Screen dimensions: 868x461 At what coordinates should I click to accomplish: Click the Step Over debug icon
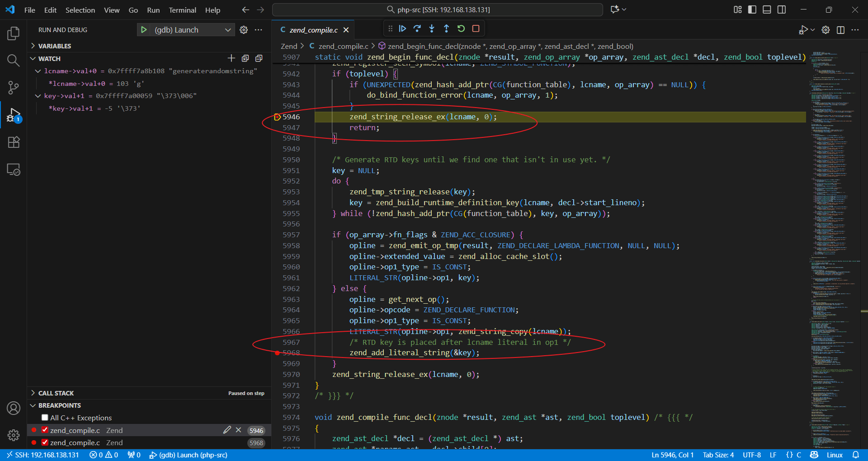tap(417, 28)
